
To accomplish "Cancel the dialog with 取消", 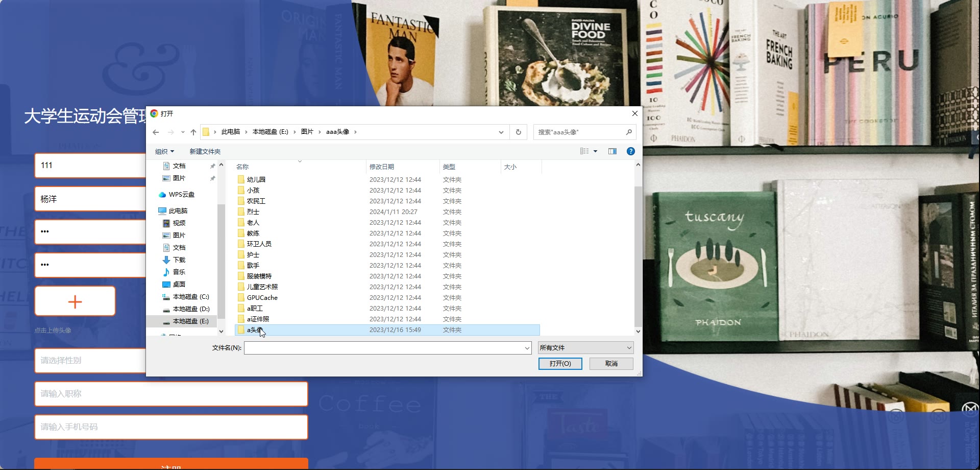I will pyautogui.click(x=611, y=363).
